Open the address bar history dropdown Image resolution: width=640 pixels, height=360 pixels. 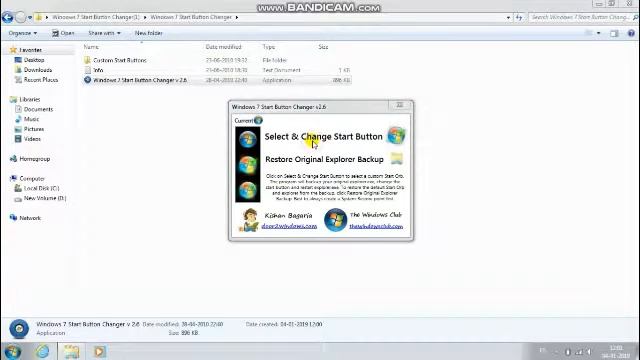pos(508,18)
